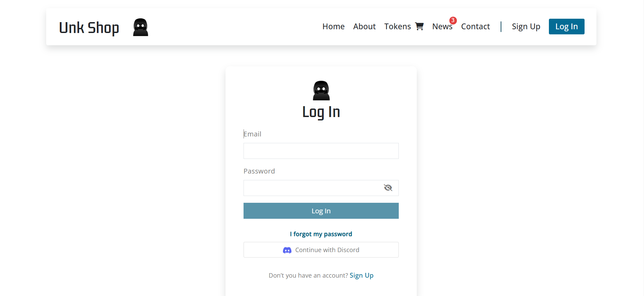
Task: Click the Sign Up link below Discord button
Action: point(361,276)
